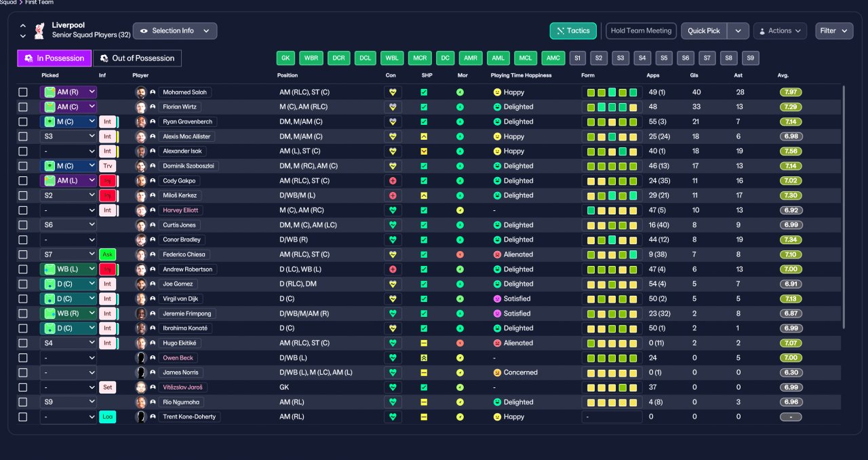
Task: Click Cody Gakpo's red injury status tag
Action: pos(107,181)
